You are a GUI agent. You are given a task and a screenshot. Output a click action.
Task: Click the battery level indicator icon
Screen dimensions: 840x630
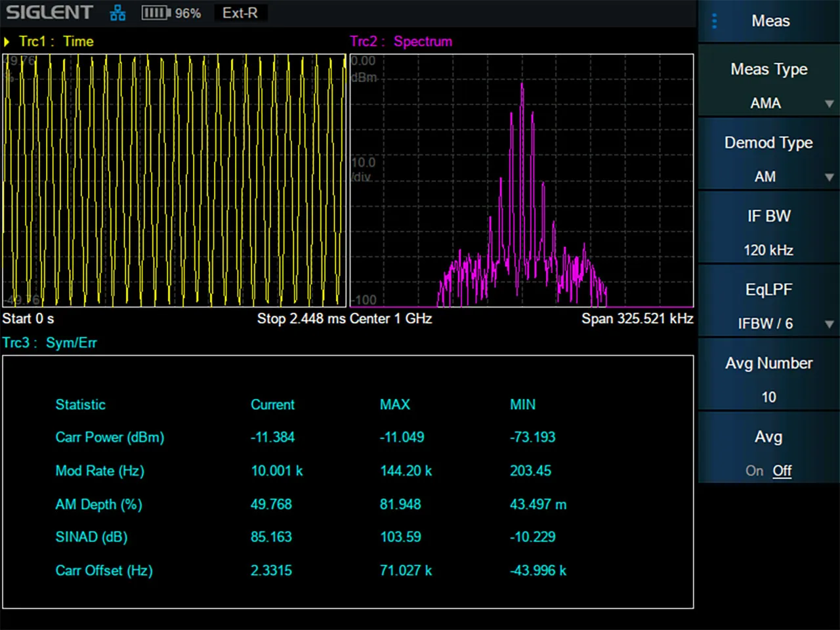(x=156, y=13)
